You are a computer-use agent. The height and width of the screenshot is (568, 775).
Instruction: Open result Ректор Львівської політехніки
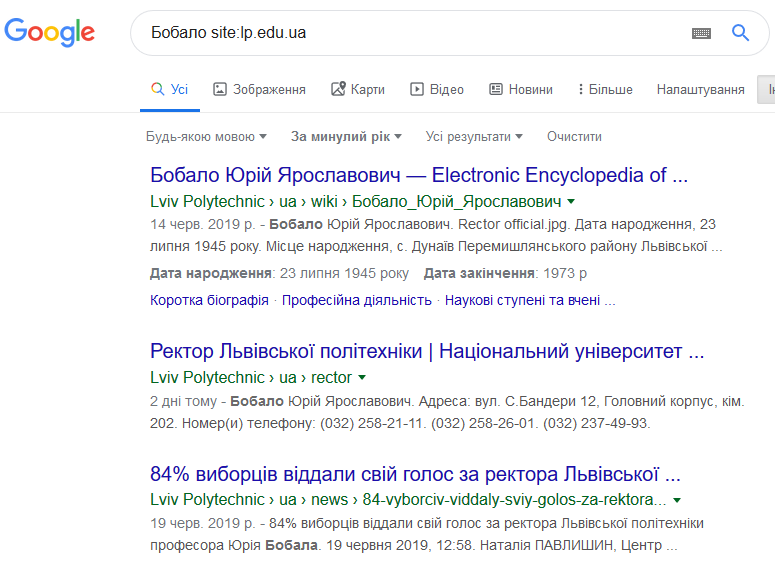(427, 351)
